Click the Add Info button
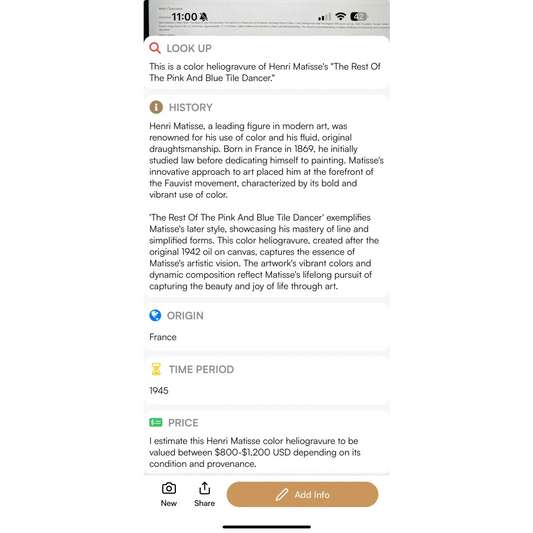 click(x=302, y=494)
